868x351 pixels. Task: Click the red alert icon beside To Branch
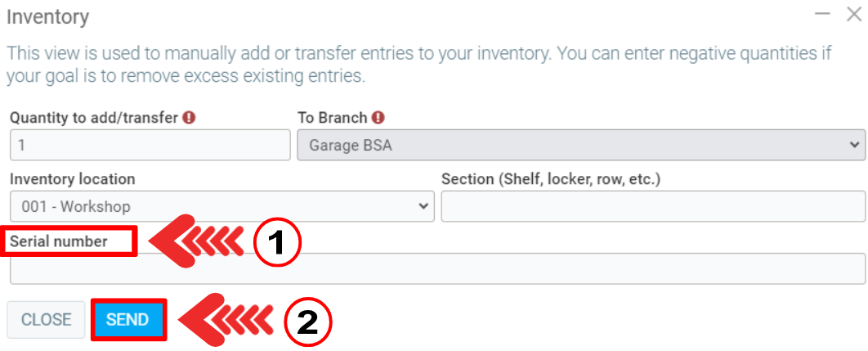click(378, 118)
